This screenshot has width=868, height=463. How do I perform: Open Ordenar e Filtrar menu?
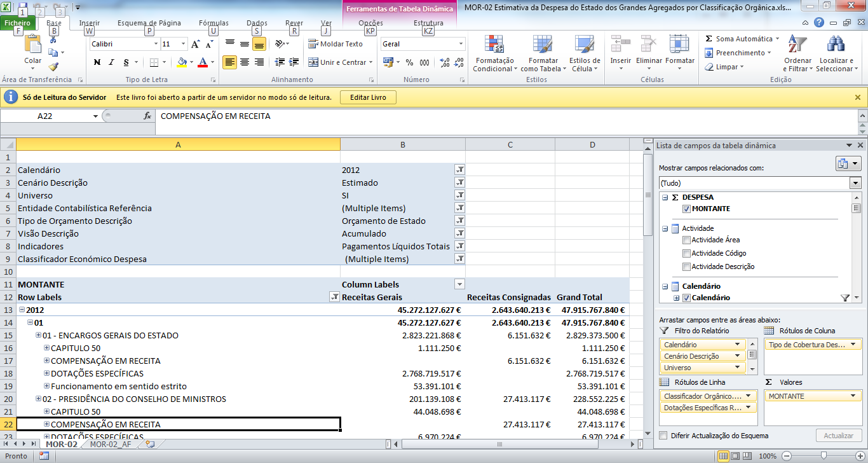tap(797, 53)
